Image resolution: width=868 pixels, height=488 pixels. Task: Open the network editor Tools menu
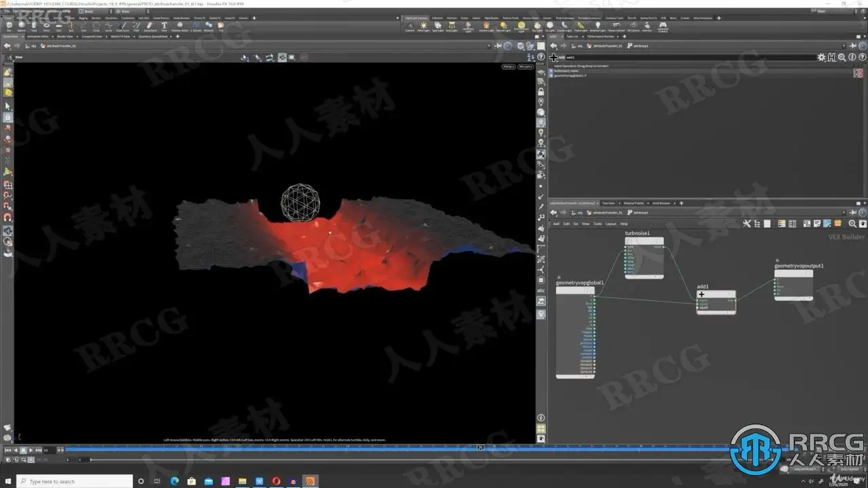point(597,224)
